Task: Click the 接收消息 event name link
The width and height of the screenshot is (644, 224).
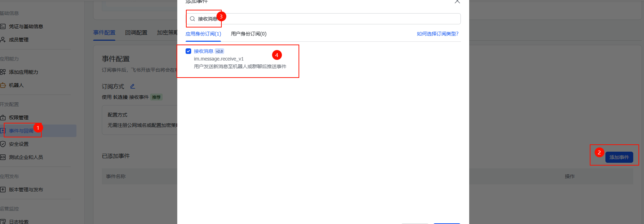Action: click(x=203, y=51)
